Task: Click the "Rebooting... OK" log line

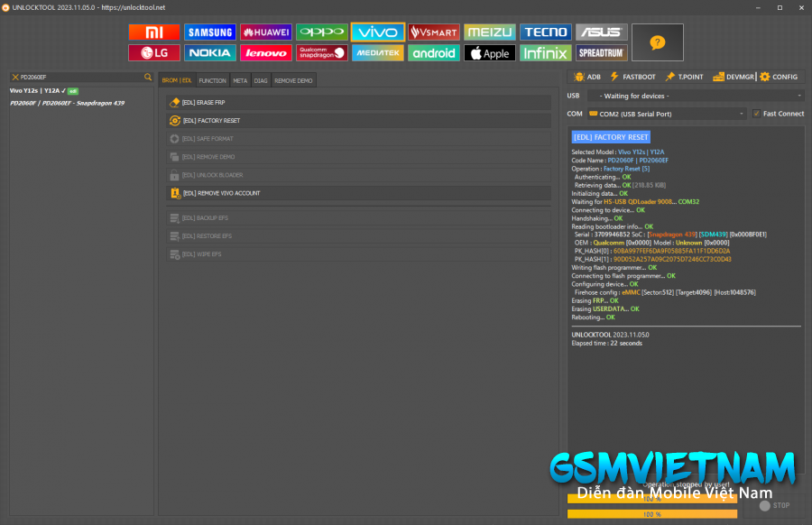Action: point(593,318)
